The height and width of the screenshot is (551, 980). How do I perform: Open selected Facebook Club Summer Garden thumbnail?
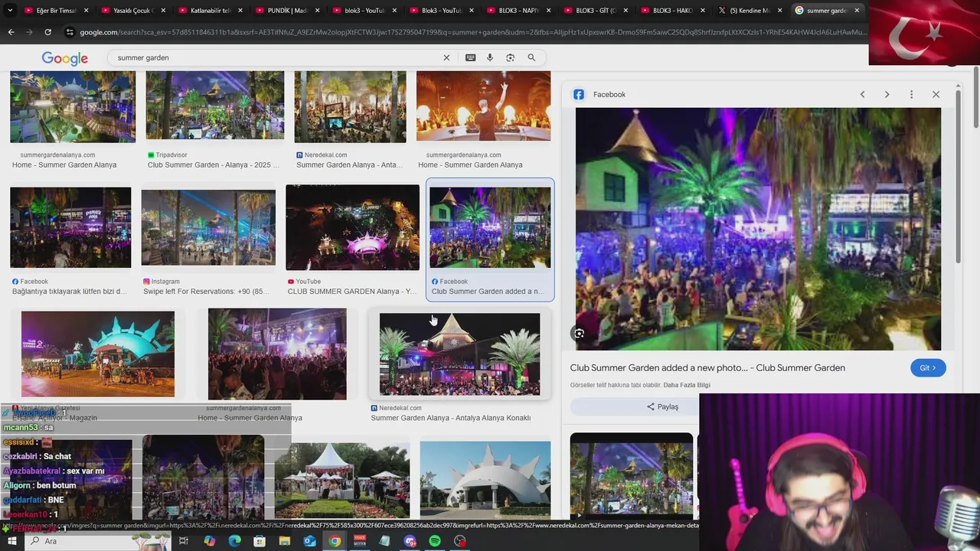[490, 227]
